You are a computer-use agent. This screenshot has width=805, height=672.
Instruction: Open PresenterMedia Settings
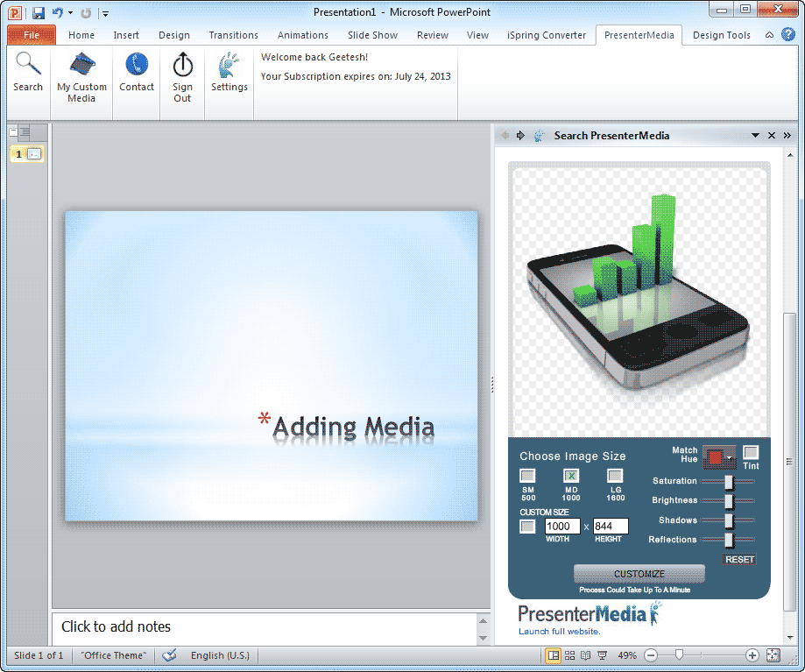(x=229, y=73)
